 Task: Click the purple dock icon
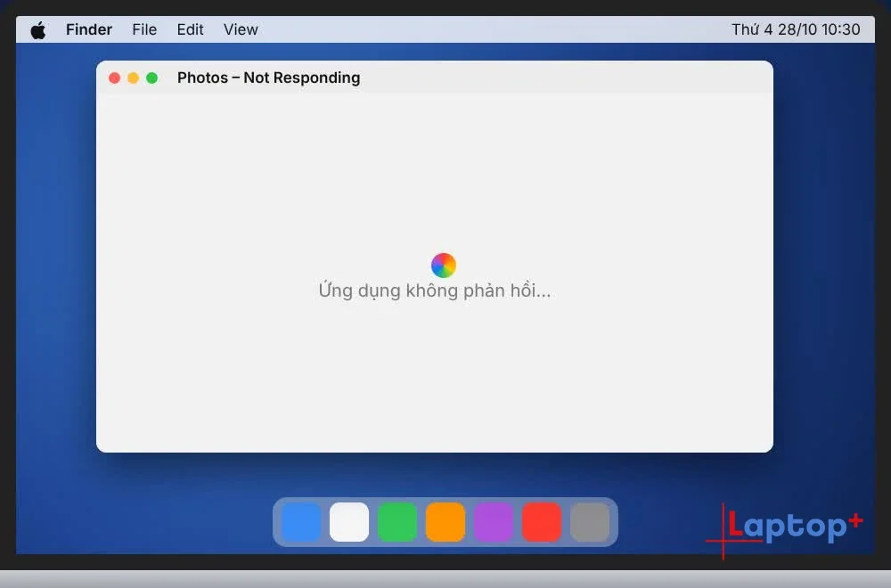[494, 521]
